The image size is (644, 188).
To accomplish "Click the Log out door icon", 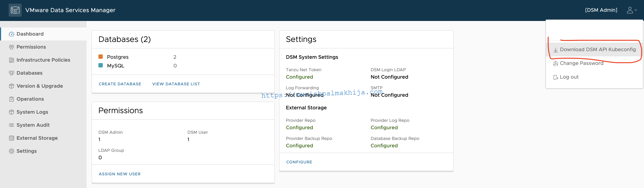I will 555,77.
